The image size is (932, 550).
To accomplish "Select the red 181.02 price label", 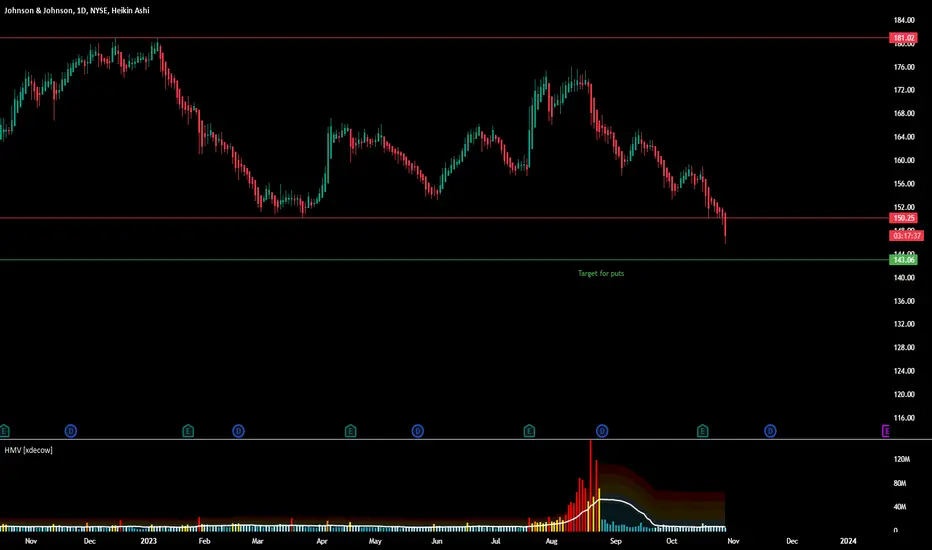I will [903, 38].
